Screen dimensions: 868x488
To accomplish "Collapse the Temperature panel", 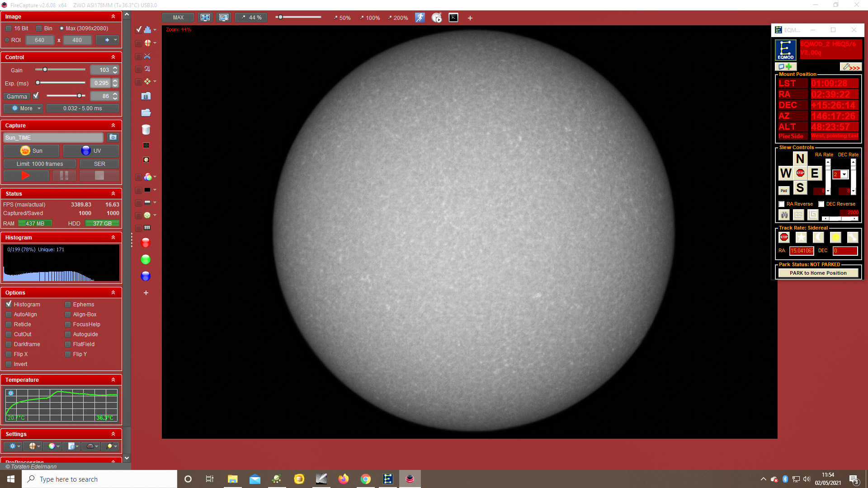I will 113,380.
